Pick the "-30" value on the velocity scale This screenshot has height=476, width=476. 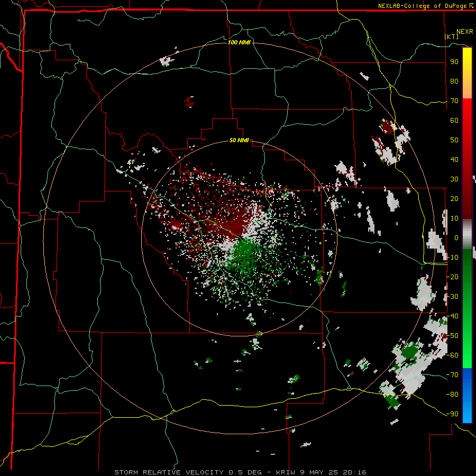tap(452, 297)
